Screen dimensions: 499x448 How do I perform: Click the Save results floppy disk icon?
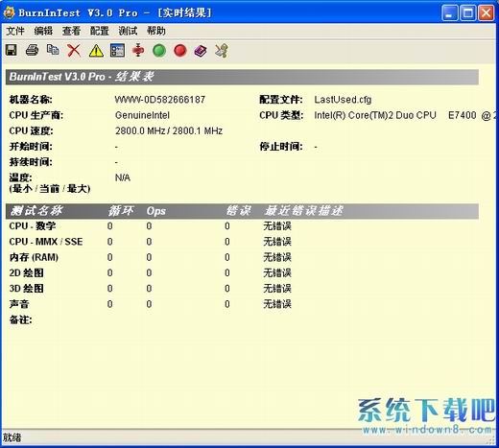tap(12, 51)
